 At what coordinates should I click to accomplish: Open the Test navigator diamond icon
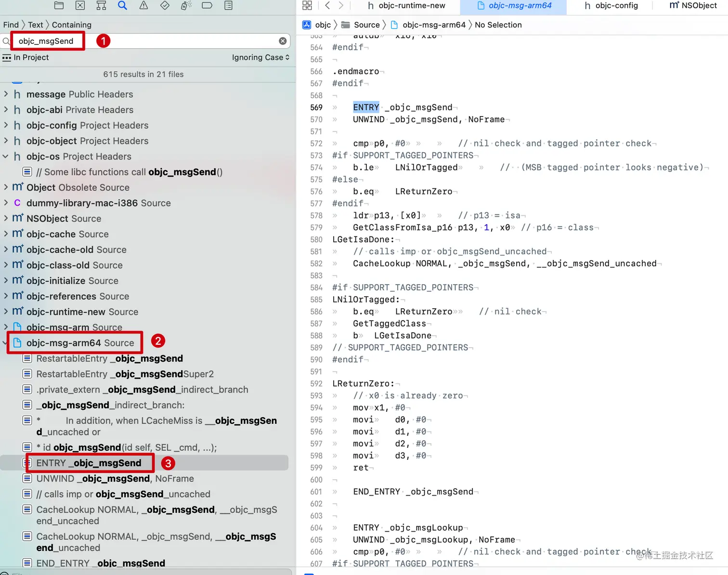click(164, 6)
